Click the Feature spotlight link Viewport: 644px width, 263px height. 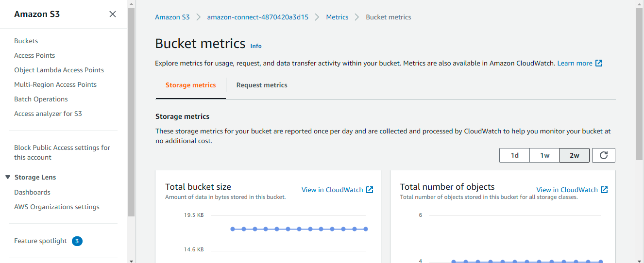tap(40, 241)
